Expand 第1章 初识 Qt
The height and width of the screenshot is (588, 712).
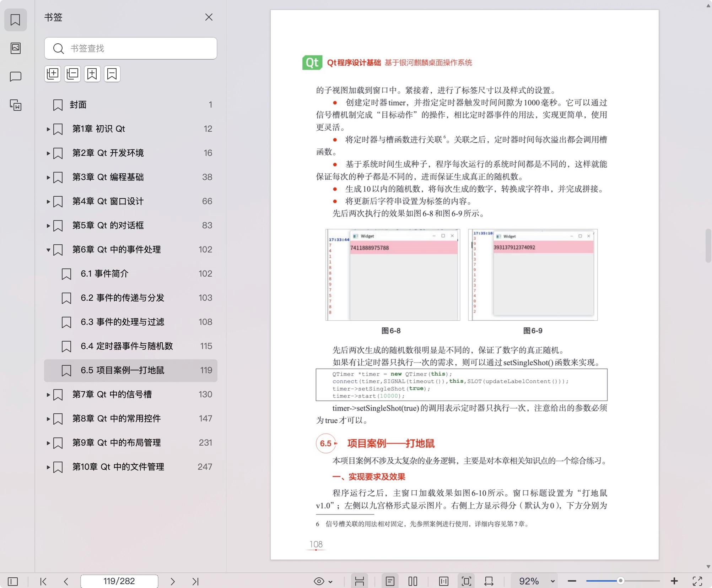(48, 129)
